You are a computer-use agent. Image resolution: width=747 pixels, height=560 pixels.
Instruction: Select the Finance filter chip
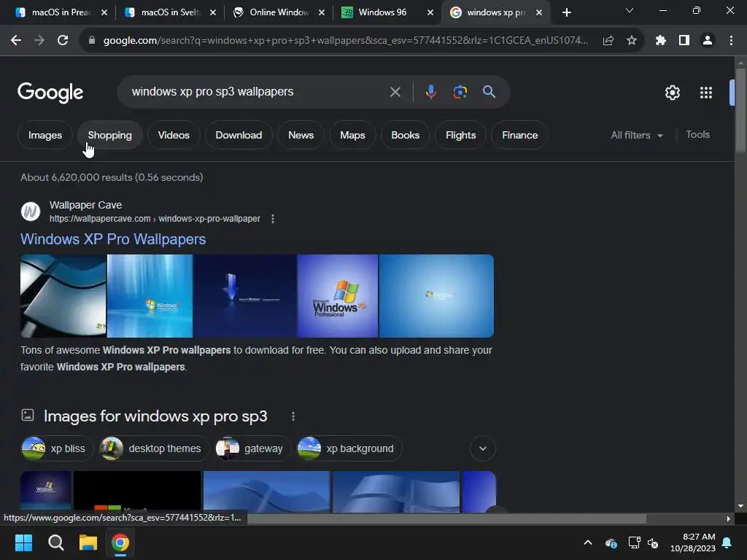[x=519, y=135]
